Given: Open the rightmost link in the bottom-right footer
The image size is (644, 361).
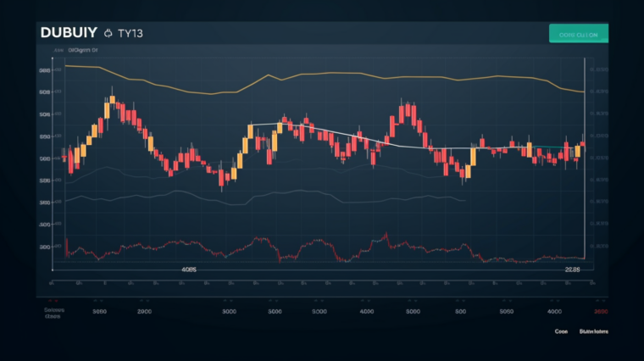Looking at the screenshot, I should click(593, 332).
